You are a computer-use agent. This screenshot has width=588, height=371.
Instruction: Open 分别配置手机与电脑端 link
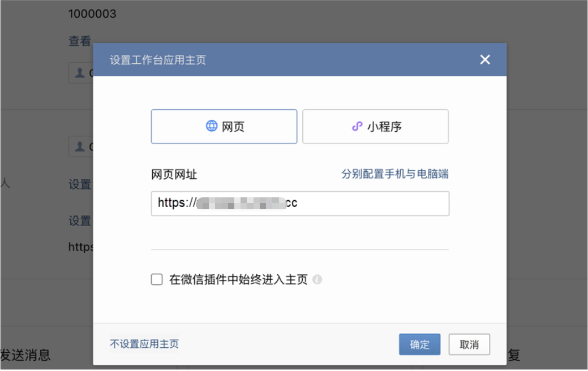coord(394,174)
